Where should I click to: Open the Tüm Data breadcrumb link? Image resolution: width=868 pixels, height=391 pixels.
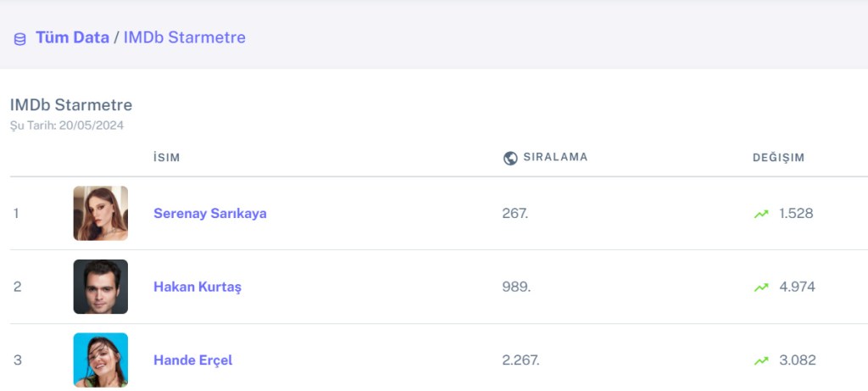(x=72, y=37)
